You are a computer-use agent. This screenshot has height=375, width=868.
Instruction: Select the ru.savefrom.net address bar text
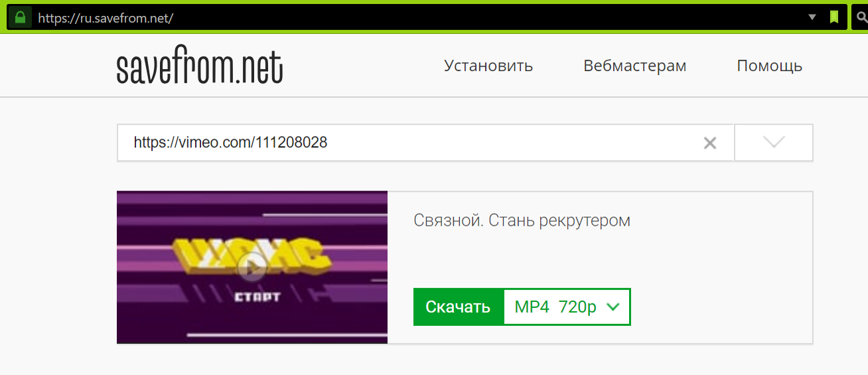click(x=106, y=19)
